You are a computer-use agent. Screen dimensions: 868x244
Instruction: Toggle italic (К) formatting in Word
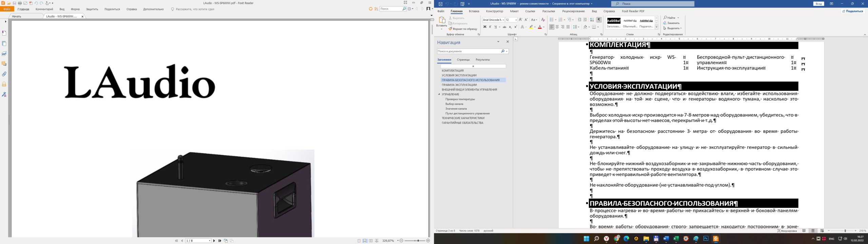(x=490, y=27)
